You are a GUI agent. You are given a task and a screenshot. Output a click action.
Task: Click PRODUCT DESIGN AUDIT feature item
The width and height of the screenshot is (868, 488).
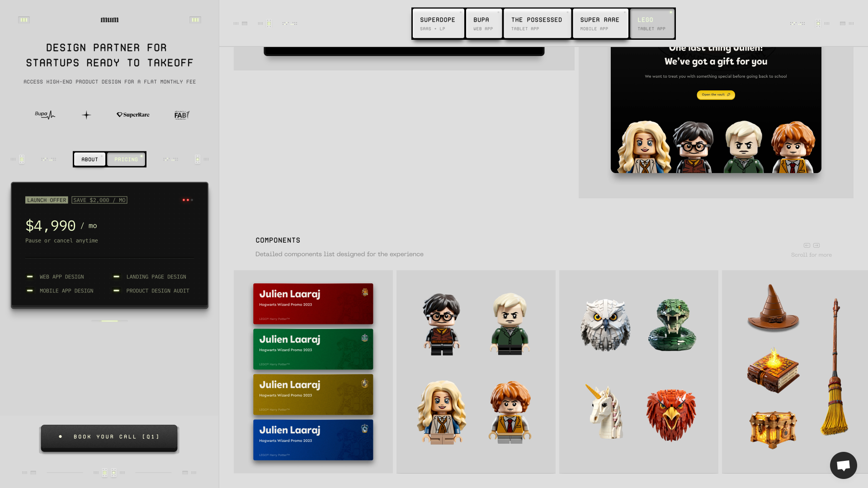pos(151,291)
